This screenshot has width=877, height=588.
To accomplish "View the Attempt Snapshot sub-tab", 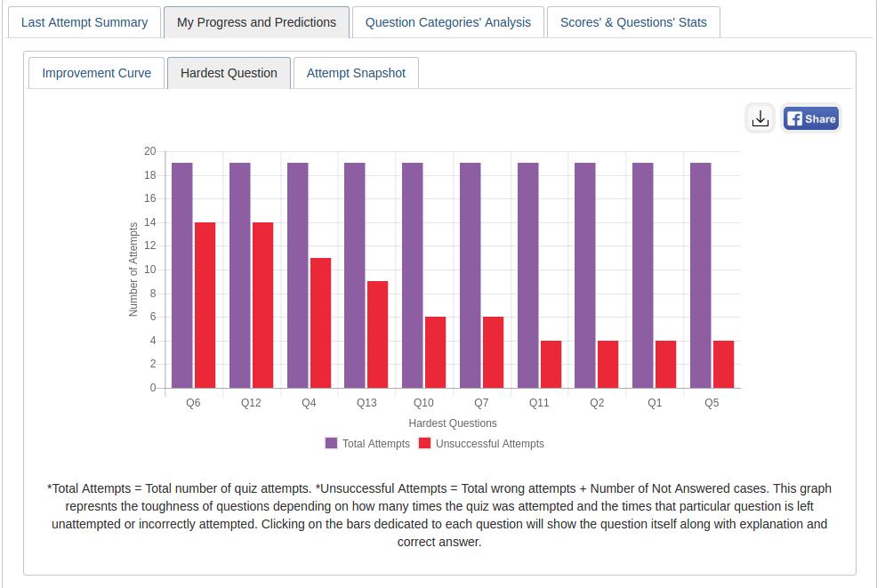I will click(356, 73).
